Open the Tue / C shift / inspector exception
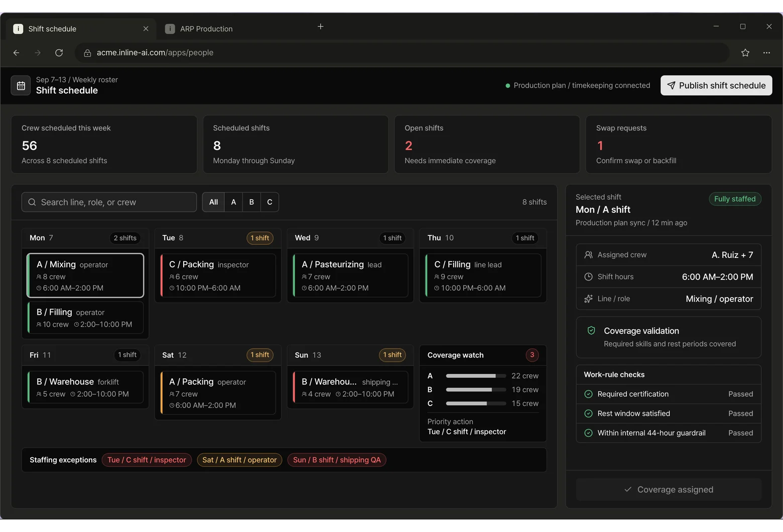 [x=147, y=460]
